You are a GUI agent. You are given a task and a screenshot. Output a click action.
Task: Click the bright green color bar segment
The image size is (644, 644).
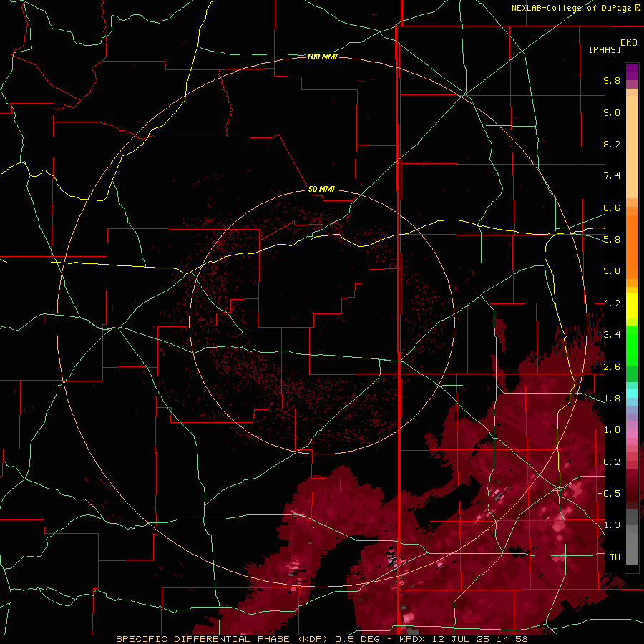tap(632, 346)
